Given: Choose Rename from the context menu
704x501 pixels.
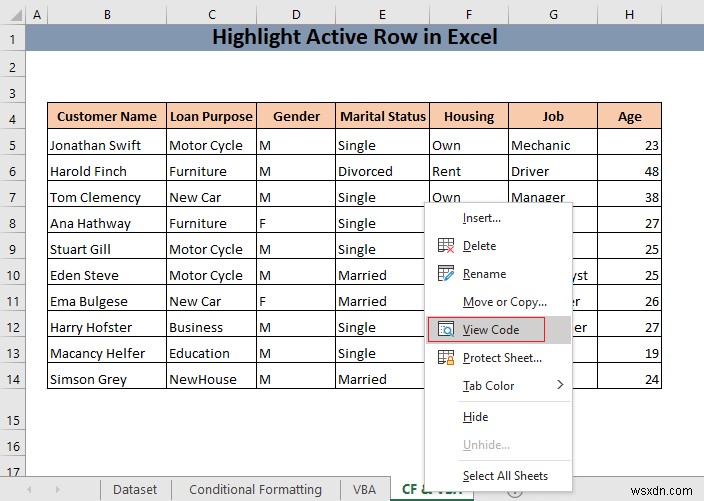Looking at the screenshot, I should [x=498, y=273].
